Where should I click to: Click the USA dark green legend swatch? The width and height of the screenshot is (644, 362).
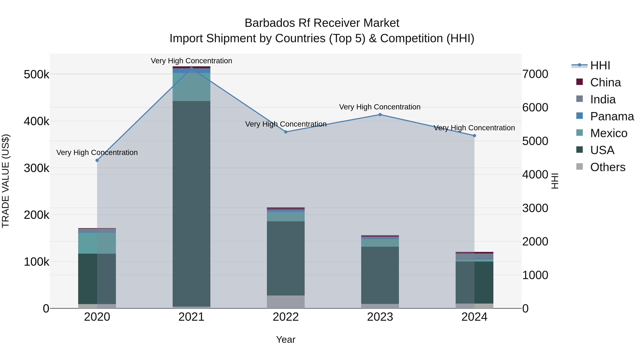579,150
